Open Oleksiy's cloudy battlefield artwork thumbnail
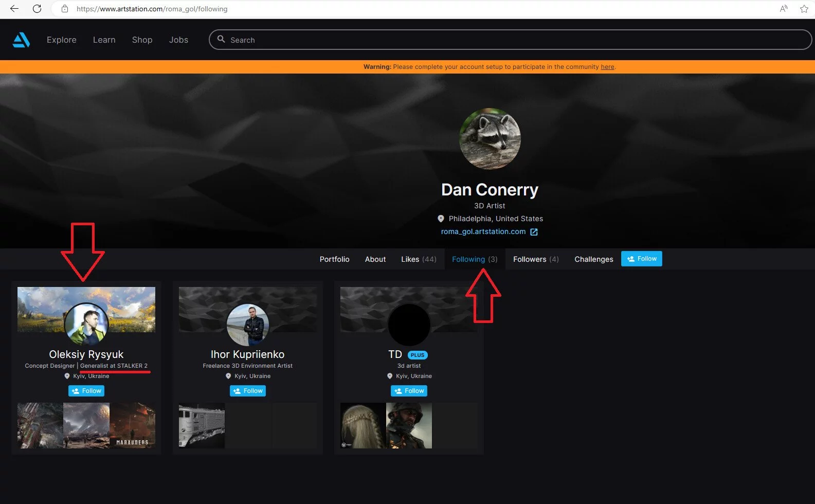 pyautogui.click(x=86, y=425)
